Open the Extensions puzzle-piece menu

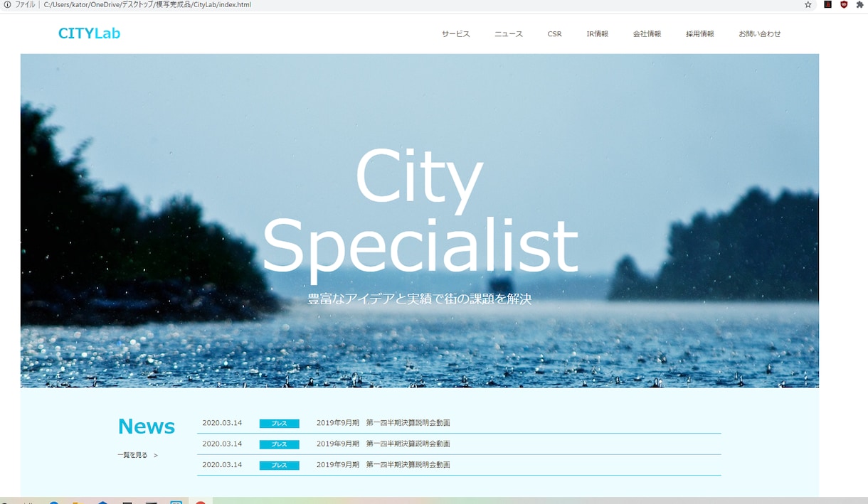859,4
